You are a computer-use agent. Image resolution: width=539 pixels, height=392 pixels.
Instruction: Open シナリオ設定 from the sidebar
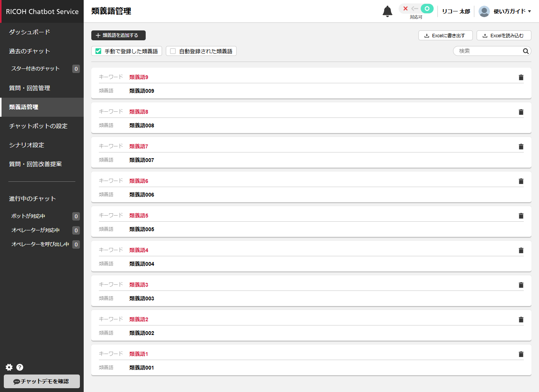click(x=27, y=145)
